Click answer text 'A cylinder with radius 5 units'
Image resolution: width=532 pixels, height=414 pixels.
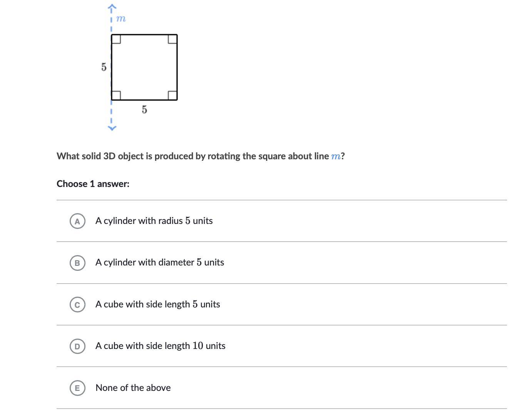(154, 221)
